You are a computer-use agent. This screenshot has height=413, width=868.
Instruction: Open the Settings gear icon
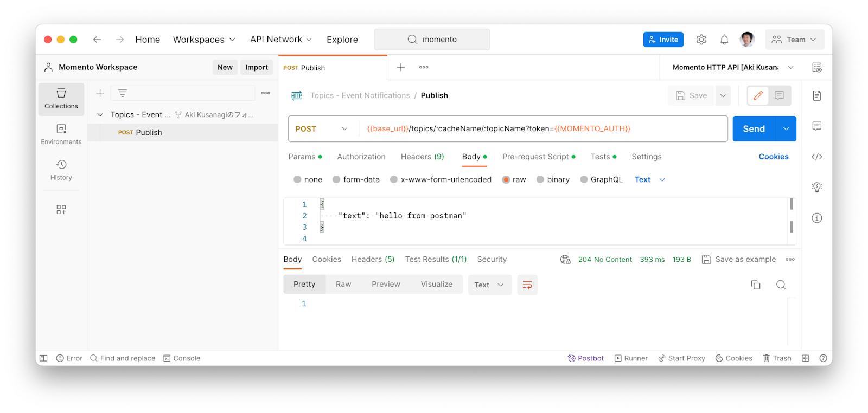tap(701, 40)
